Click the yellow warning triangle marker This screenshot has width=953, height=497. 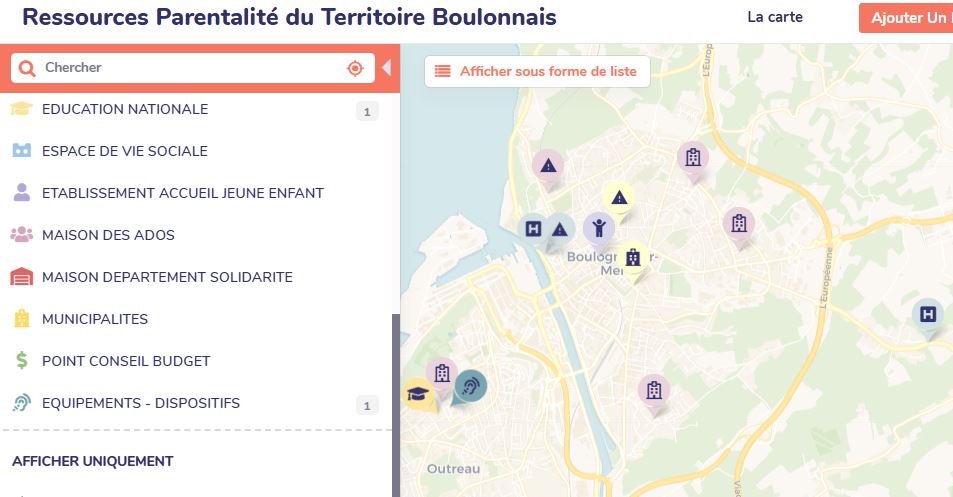click(619, 199)
